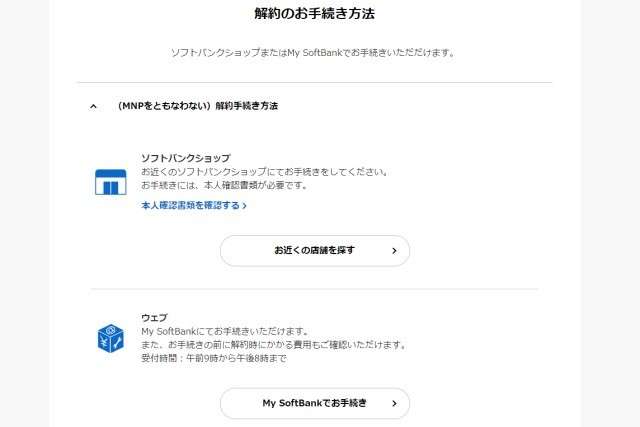Open the 本人確認書類を確認する link
This screenshot has width=640, height=427.
point(190,205)
